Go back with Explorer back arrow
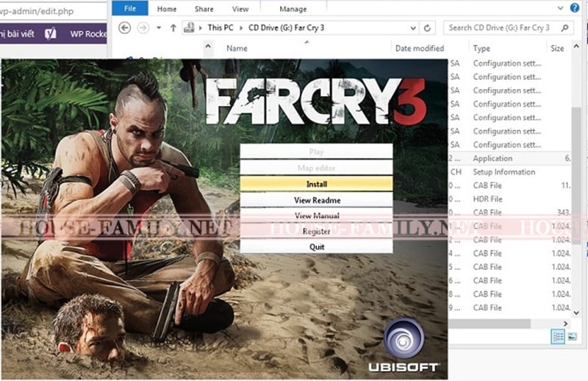The image size is (588, 381). [124, 28]
